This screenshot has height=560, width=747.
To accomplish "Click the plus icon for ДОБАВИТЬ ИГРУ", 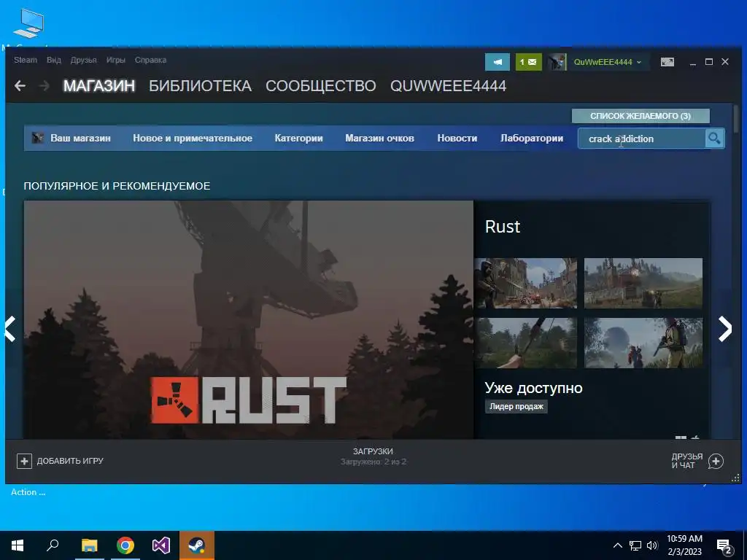I will click(x=24, y=461).
